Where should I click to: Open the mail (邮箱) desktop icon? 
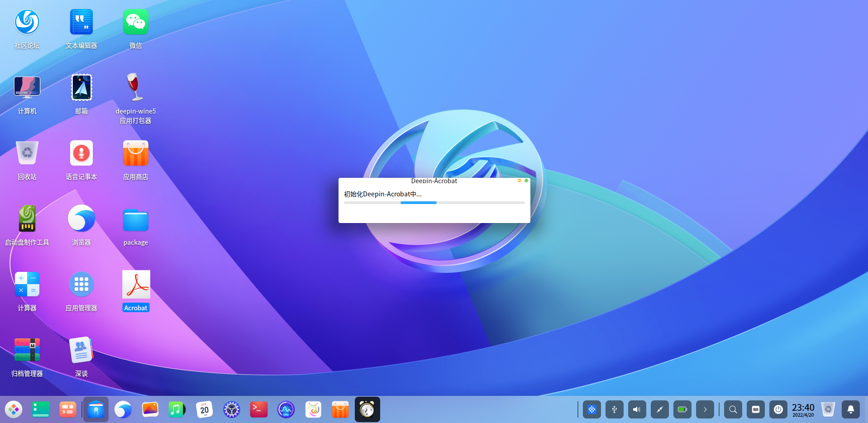click(x=81, y=87)
